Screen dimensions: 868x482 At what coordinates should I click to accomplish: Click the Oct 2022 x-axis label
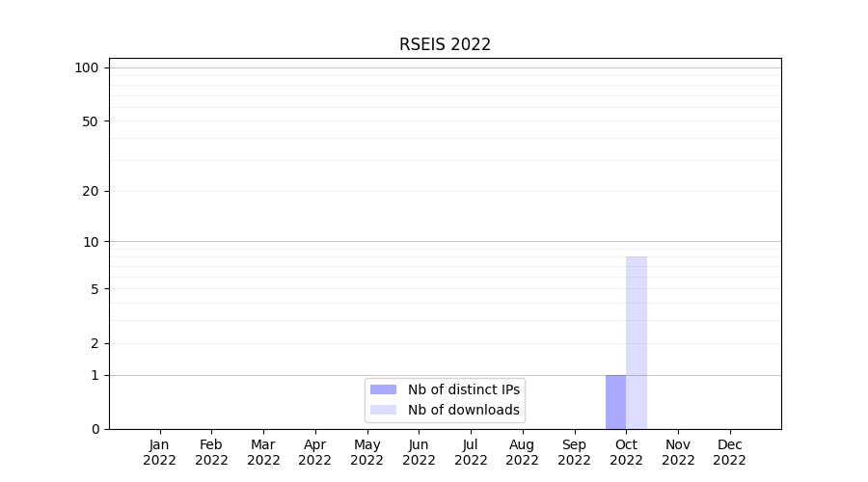click(626, 452)
